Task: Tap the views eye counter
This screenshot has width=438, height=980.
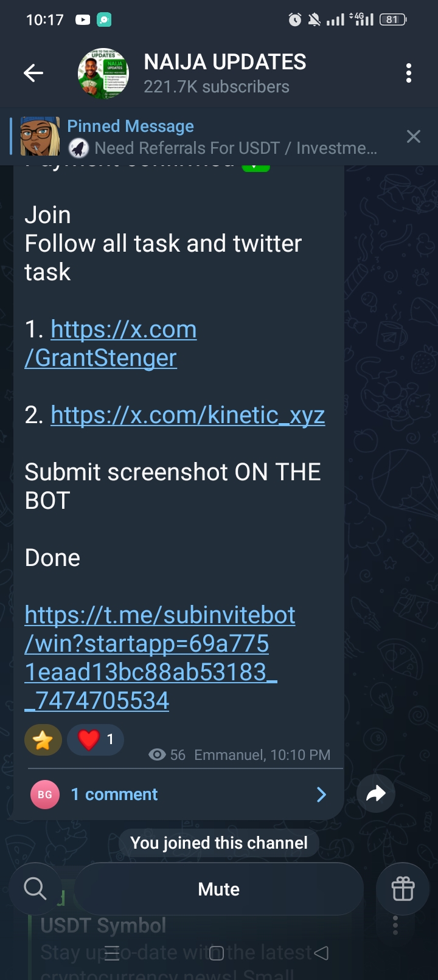Action: pos(167,755)
